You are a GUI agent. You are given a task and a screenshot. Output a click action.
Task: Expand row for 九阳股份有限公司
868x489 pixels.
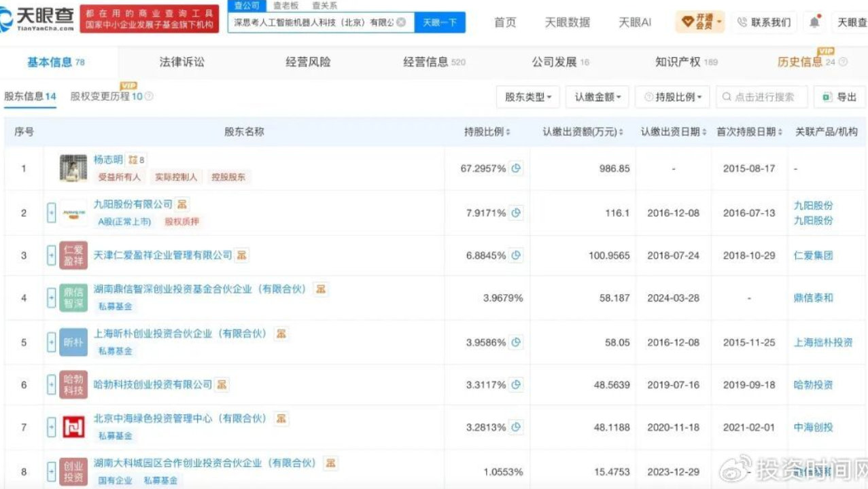click(x=51, y=213)
